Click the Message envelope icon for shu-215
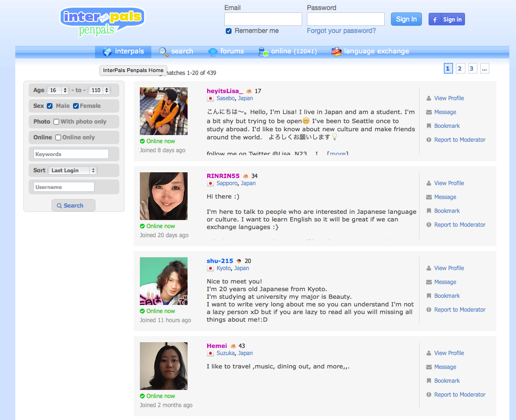516x420 pixels. coord(429,282)
